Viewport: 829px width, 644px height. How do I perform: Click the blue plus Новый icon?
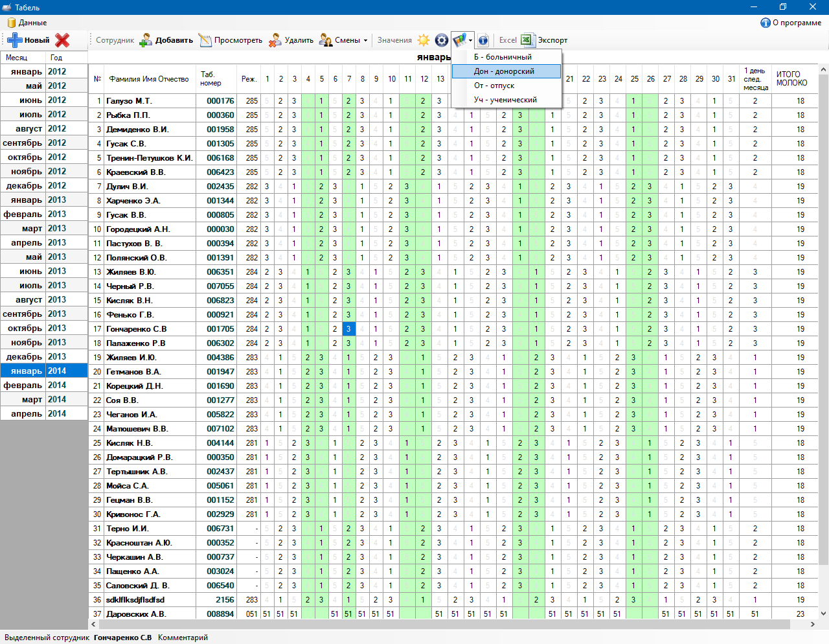[15, 40]
